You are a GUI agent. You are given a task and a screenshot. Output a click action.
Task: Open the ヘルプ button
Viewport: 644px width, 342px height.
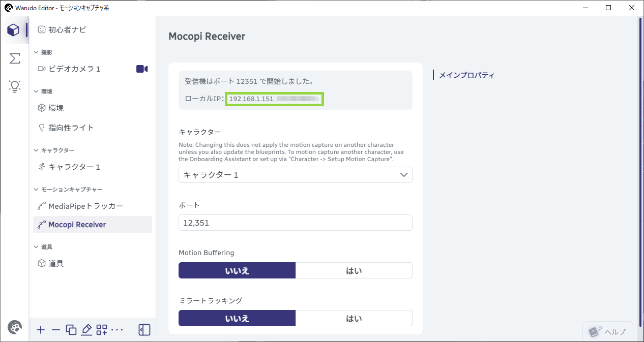[608, 331]
